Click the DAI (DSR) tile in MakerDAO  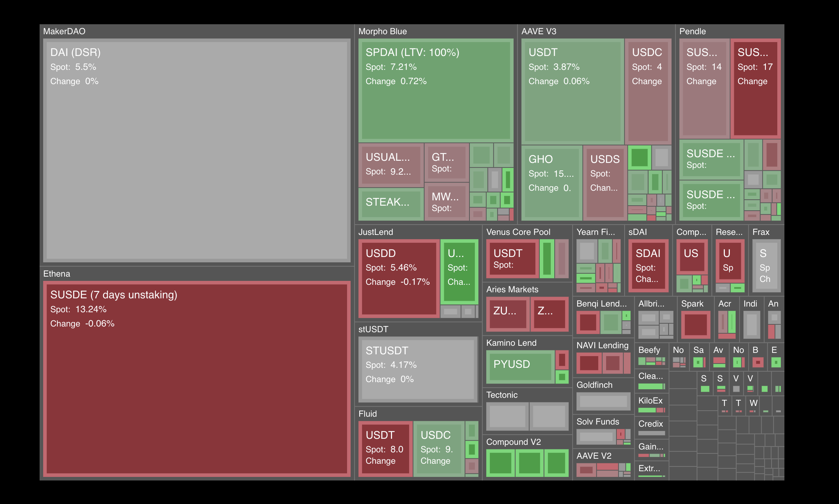(197, 150)
